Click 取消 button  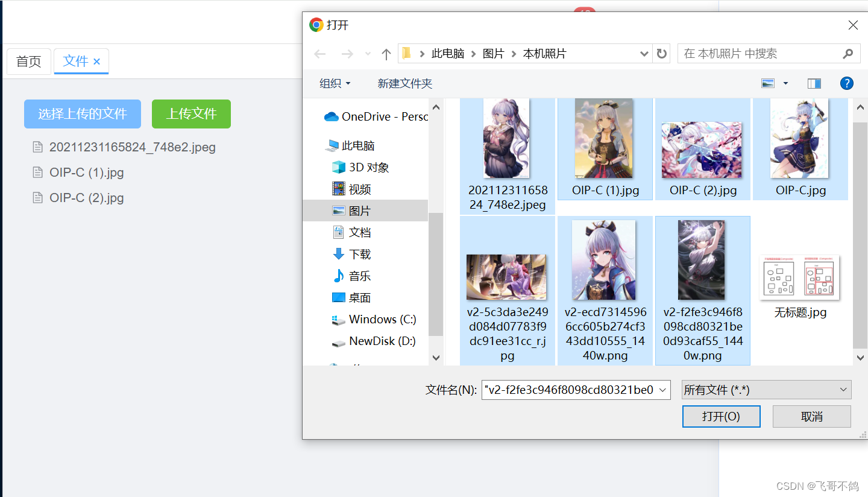[x=812, y=416]
